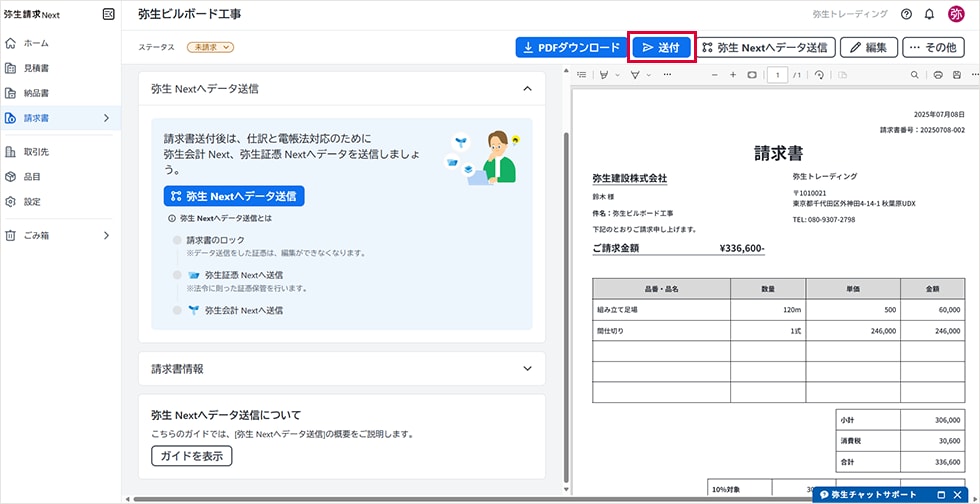The width and height of the screenshot is (980, 504).
Task: Collapse the 弥生 Nextへデータ送信 section
Action: point(527,89)
